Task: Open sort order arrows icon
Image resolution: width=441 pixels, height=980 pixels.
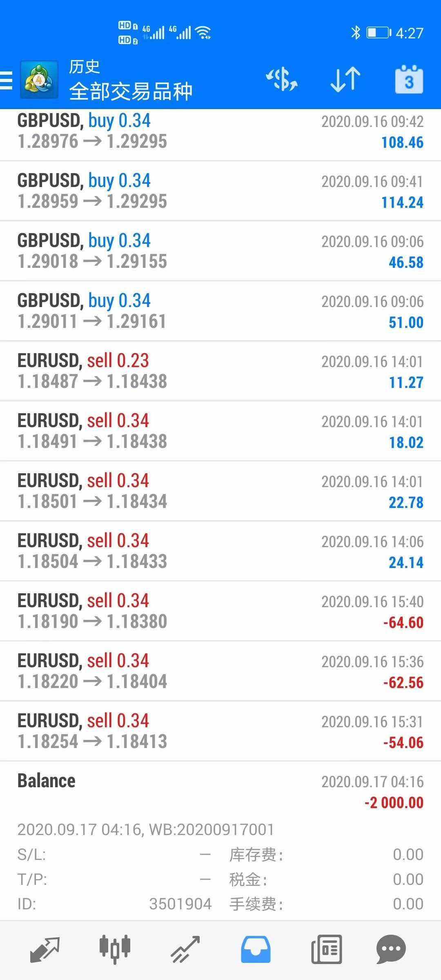Action: point(345,79)
